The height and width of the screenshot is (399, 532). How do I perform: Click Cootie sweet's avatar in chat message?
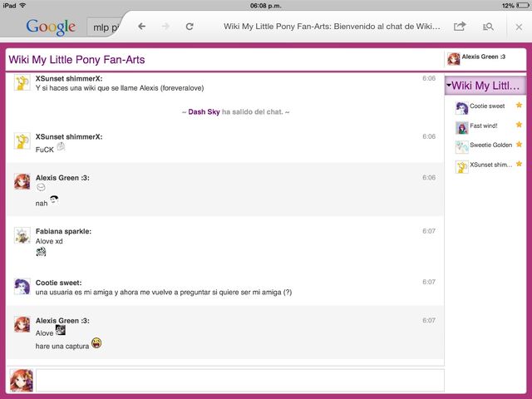click(x=22, y=286)
